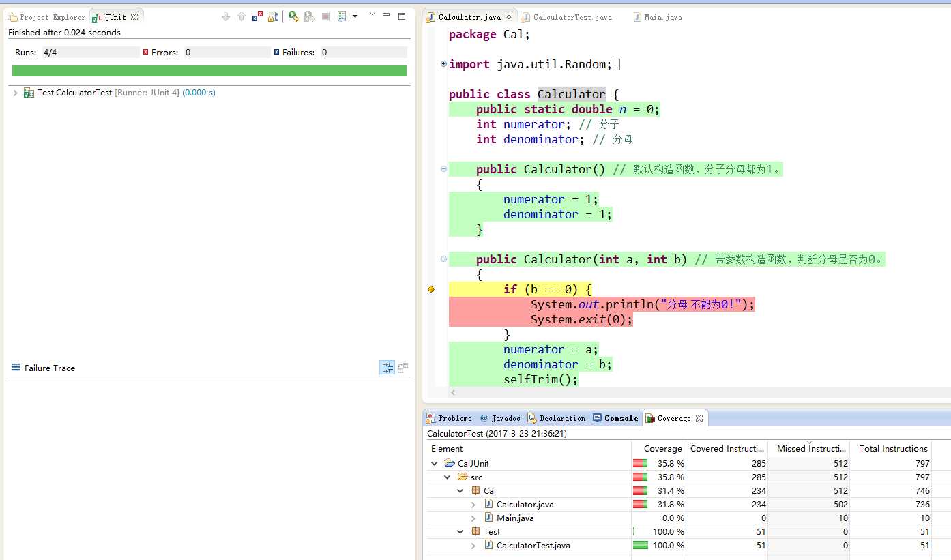Viewport: 951px width, 560px height.
Task: Click compare actual with expected icon
Action: [403, 368]
